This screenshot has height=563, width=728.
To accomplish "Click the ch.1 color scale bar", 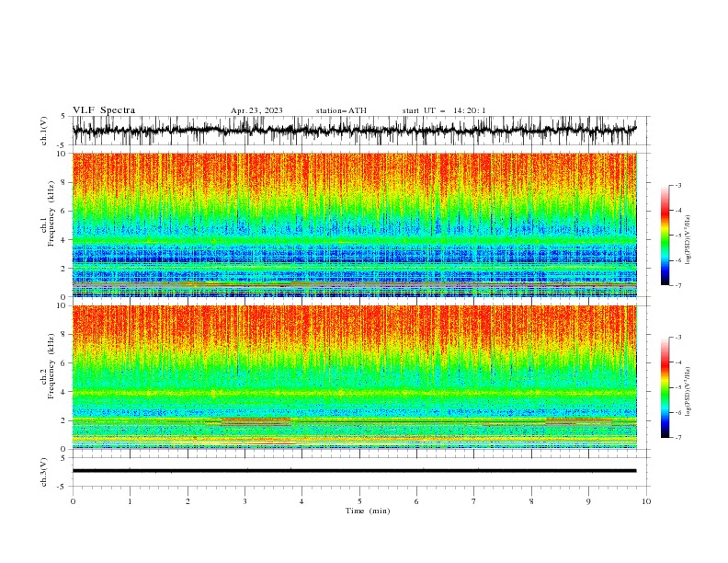I will tap(665, 235).
